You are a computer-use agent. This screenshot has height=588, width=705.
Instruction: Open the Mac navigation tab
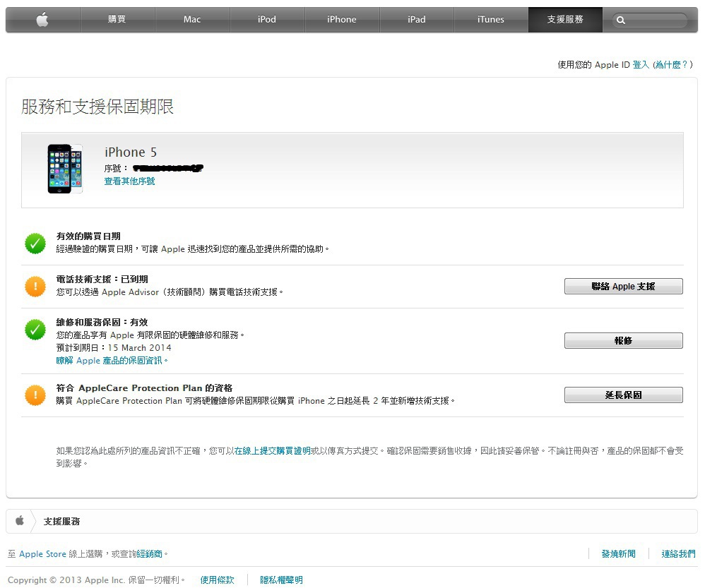coord(192,19)
